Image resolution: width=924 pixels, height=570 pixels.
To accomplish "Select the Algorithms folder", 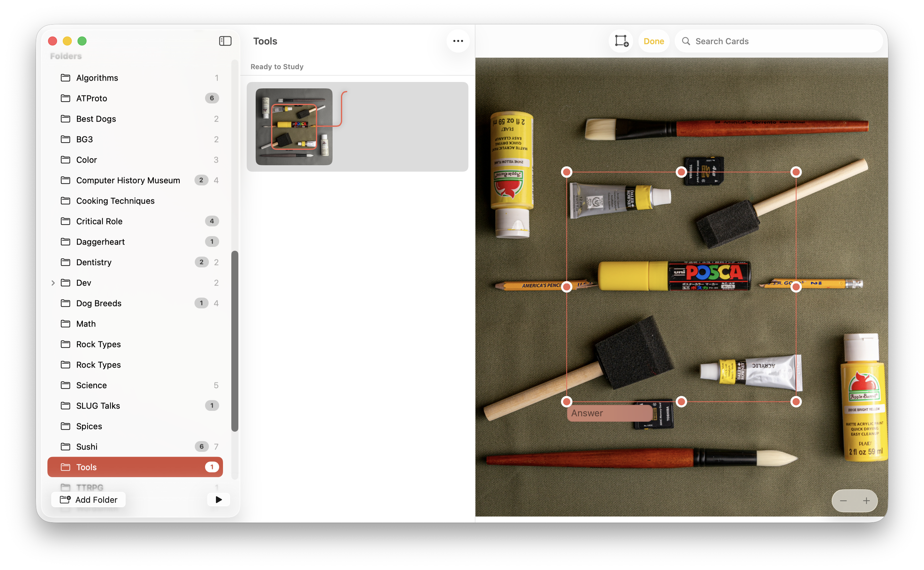I will point(135,78).
